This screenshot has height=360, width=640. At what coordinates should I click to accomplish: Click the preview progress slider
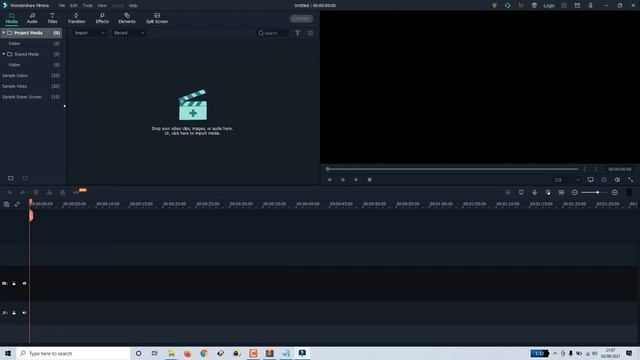click(x=452, y=169)
